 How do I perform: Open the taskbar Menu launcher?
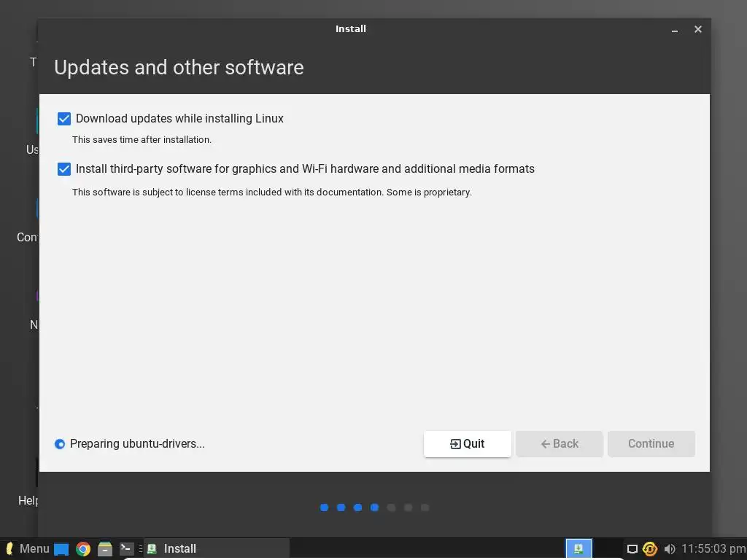click(27, 548)
